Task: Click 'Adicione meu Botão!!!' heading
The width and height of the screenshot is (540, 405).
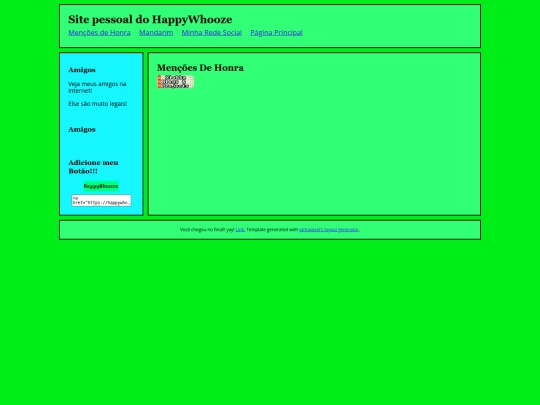Action: point(93,167)
